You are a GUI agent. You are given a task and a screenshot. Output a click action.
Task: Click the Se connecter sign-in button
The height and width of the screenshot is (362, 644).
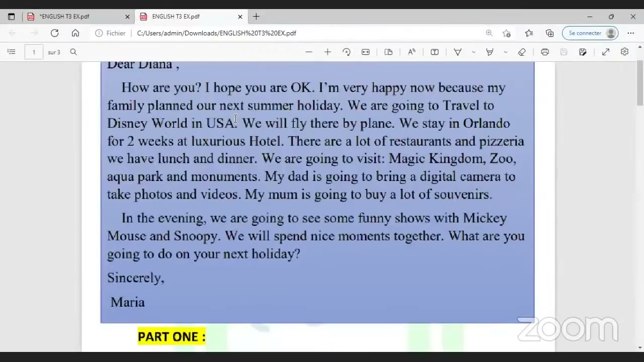point(590,33)
